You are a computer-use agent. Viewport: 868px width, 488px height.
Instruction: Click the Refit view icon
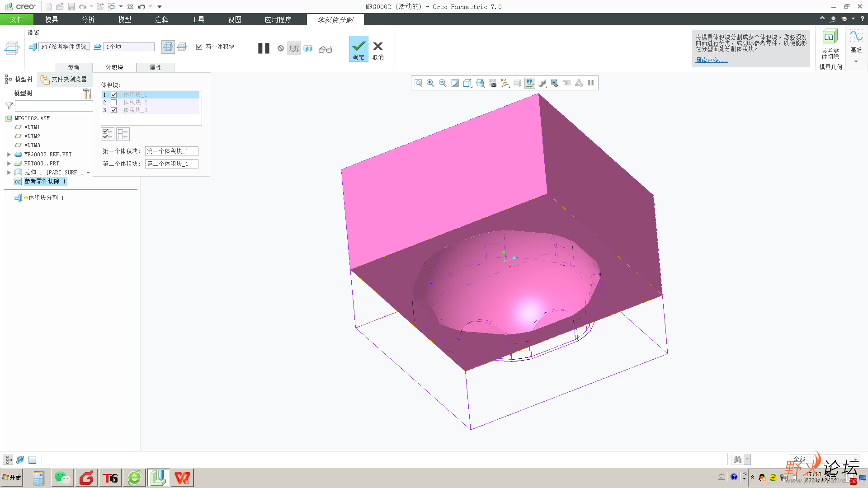pos(418,83)
